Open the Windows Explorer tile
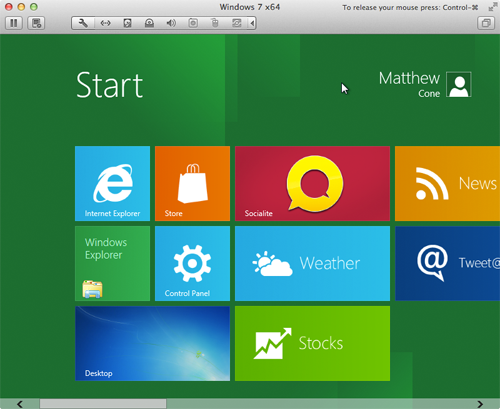This screenshot has width=500, height=409. [112, 263]
